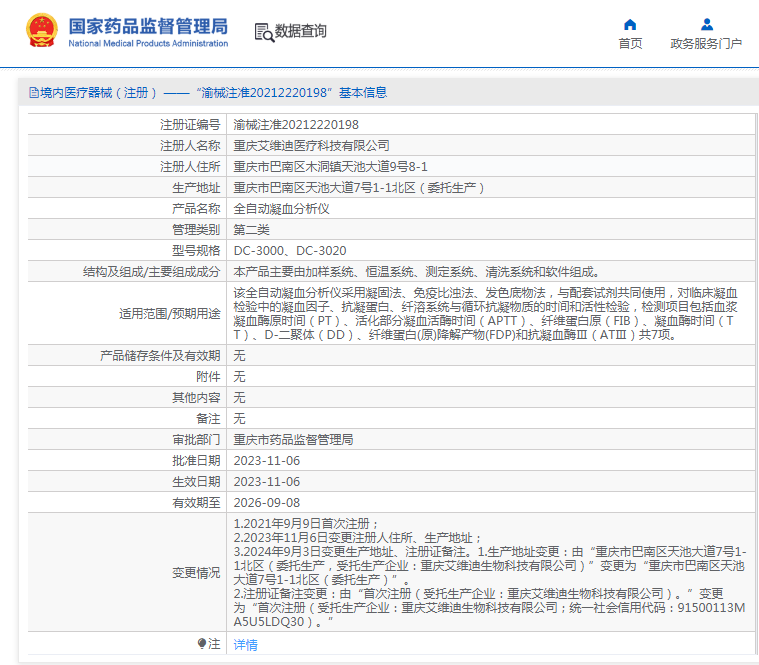The image size is (759, 665).
Task: Click the 管理类别 value 第二类
Action: 253,230
